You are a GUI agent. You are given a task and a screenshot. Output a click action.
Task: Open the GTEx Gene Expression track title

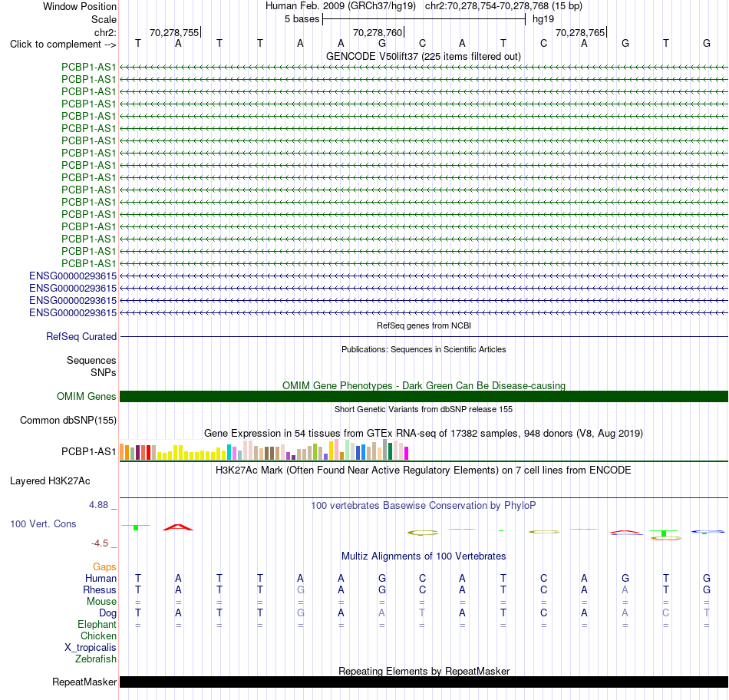coord(424,433)
